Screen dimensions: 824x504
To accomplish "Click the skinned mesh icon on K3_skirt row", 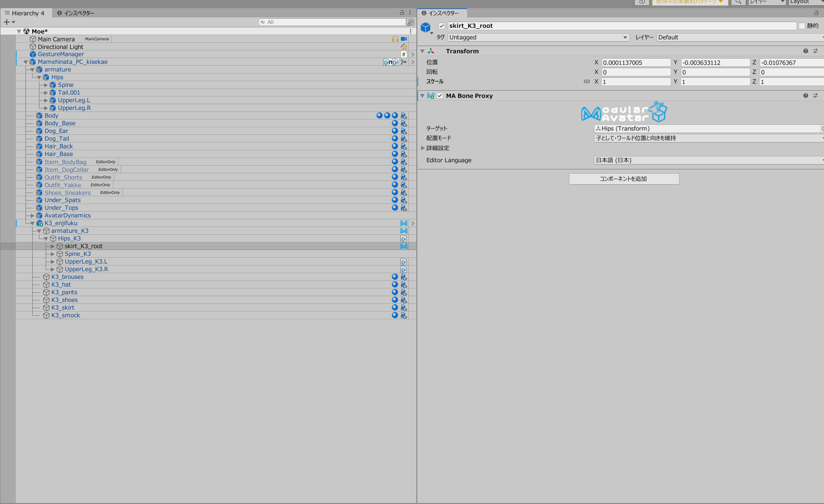I will [x=403, y=308].
